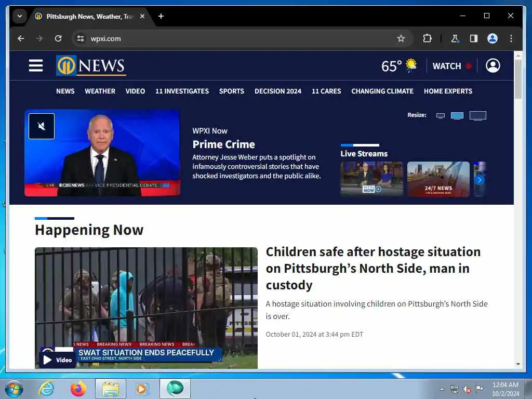Open the site user account icon
This screenshot has height=399, width=532.
click(493, 65)
